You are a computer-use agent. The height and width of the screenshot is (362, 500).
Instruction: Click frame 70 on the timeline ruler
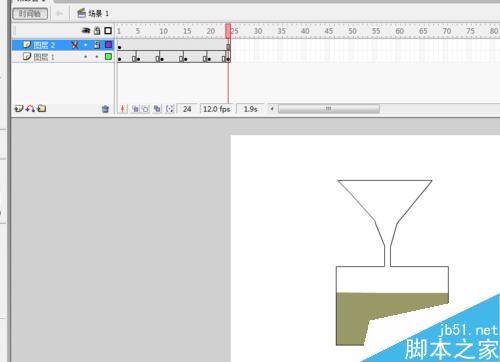[447, 31]
